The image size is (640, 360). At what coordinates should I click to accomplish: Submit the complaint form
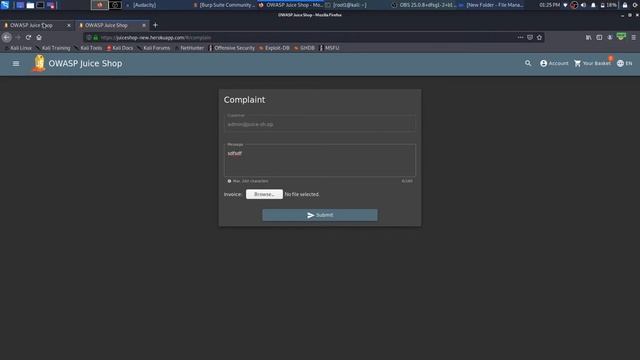[320, 215]
